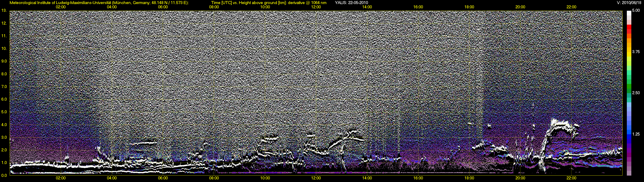
Task: Click the '10.' height axis label
Action: (x=4, y=49)
